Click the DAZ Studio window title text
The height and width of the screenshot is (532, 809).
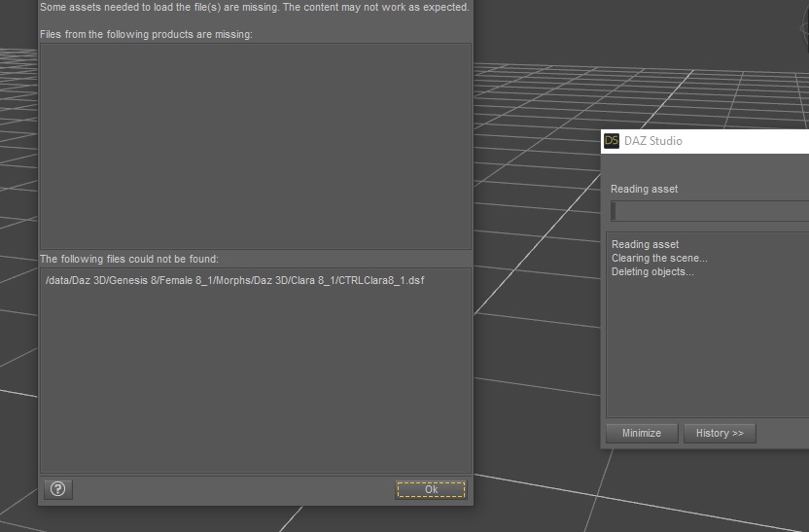click(x=652, y=141)
